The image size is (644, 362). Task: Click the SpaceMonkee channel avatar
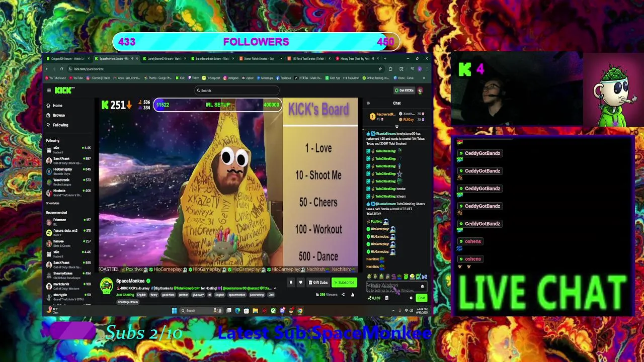[x=106, y=286]
